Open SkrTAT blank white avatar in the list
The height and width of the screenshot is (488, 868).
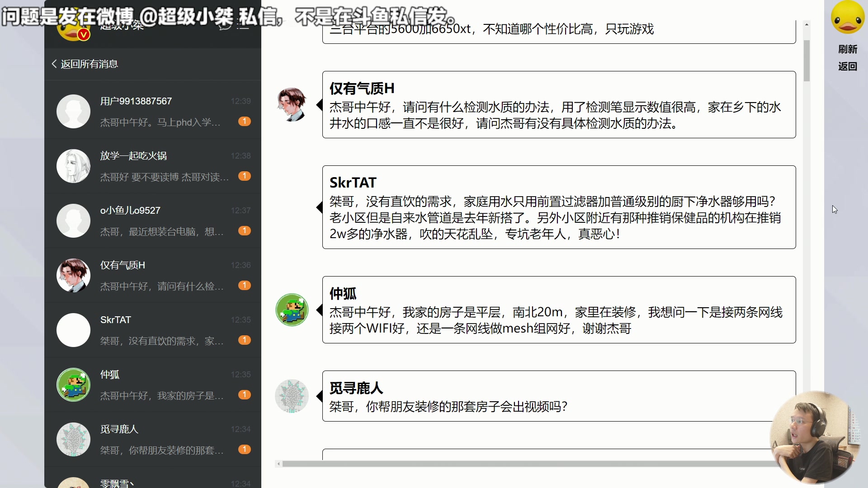[73, 330]
